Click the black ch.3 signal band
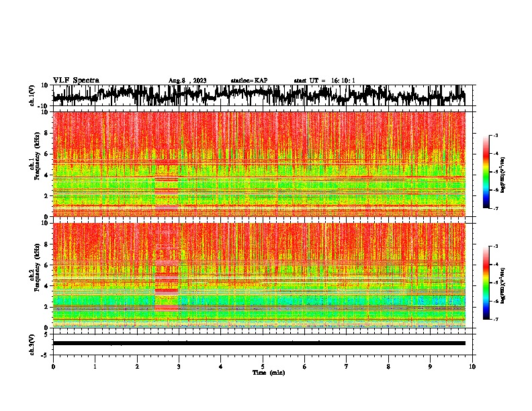The width and height of the screenshot is (532, 411). (x=259, y=343)
